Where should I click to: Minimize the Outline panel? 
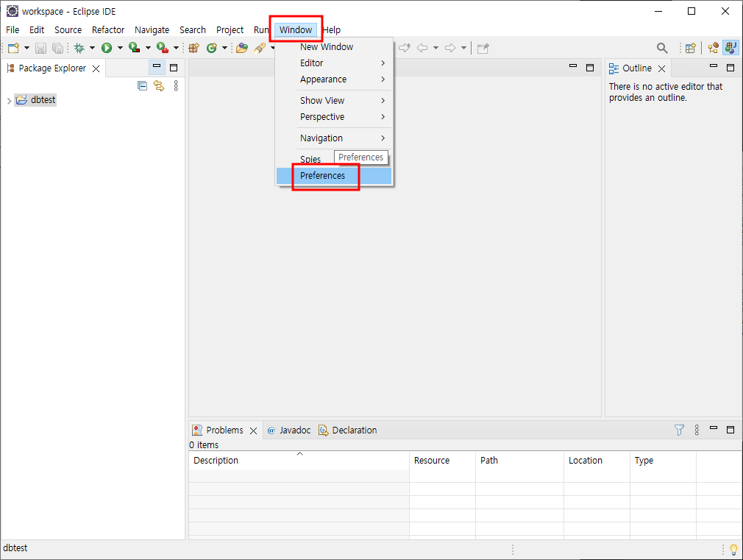[x=714, y=67]
